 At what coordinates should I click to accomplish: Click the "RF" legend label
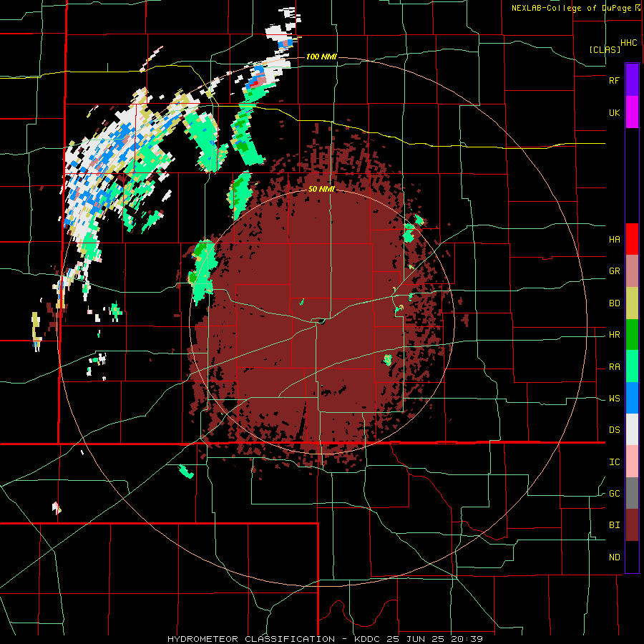point(614,80)
